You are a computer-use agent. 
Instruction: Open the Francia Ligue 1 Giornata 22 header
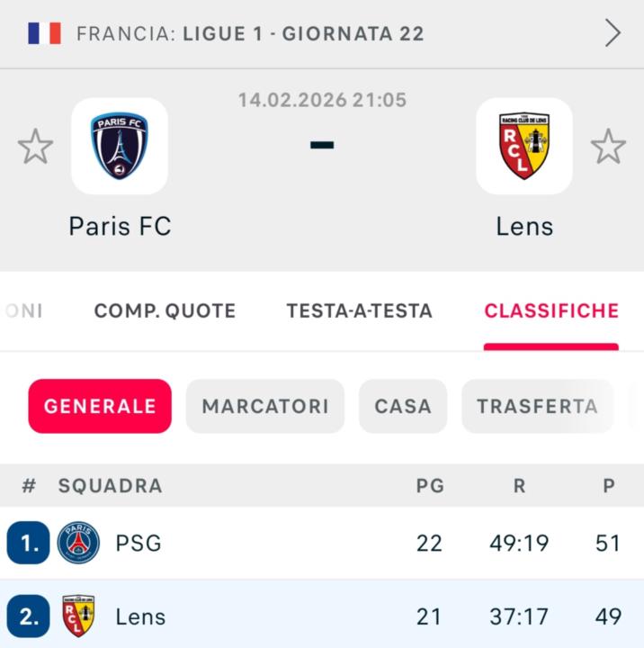click(x=250, y=34)
